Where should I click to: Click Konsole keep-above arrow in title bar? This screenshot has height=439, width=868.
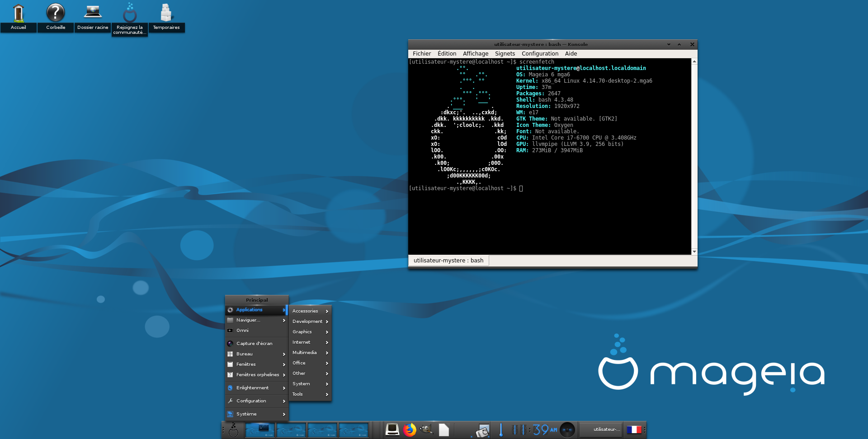click(x=679, y=44)
